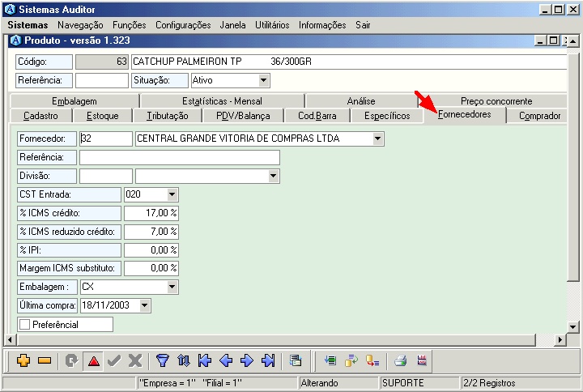The height and width of the screenshot is (392, 583).
Task: Switch to the Tributação tab
Action: (x=168, y=116)
